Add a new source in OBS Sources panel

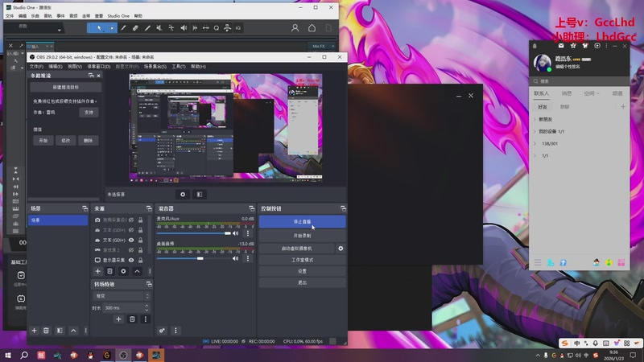(97, 271)
